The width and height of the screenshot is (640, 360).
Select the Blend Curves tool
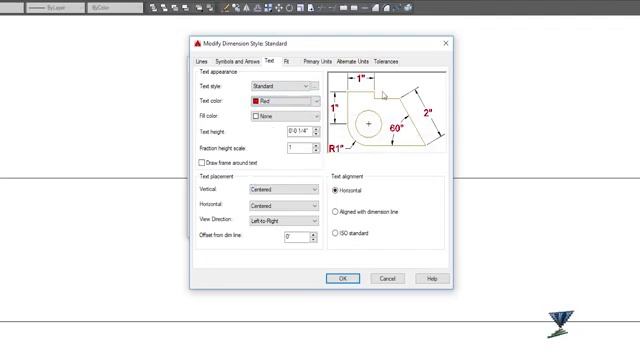tap(397, 8)
